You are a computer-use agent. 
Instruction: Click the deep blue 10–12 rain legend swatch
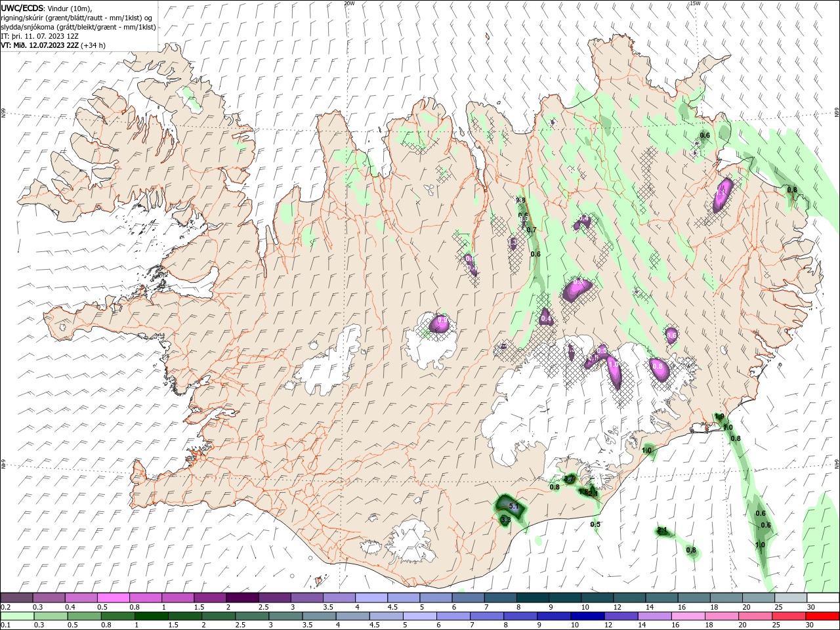pyautogui.click(x=588, y=616)
